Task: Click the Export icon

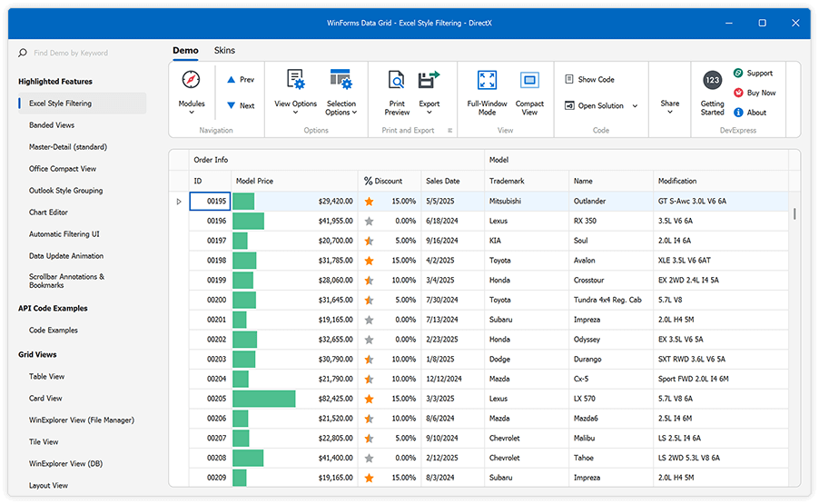Action: pyautogui.click(x=429, y=80)
